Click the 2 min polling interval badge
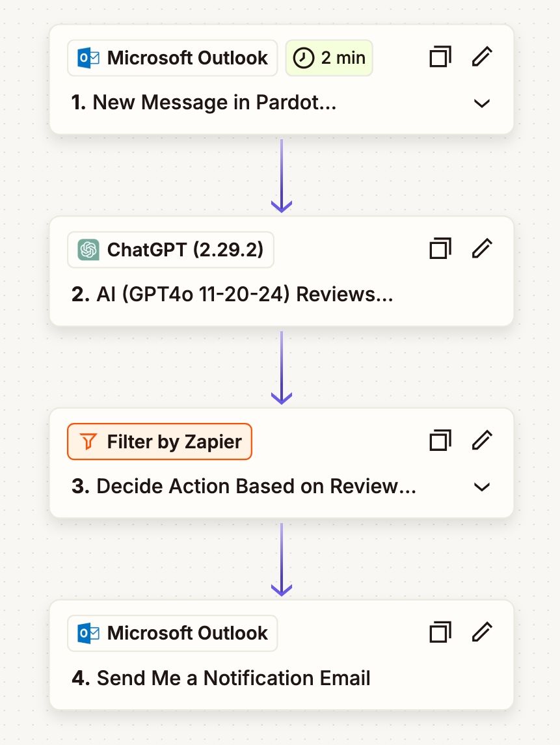This screenshot has height=745, width=560. coord(329,58)
